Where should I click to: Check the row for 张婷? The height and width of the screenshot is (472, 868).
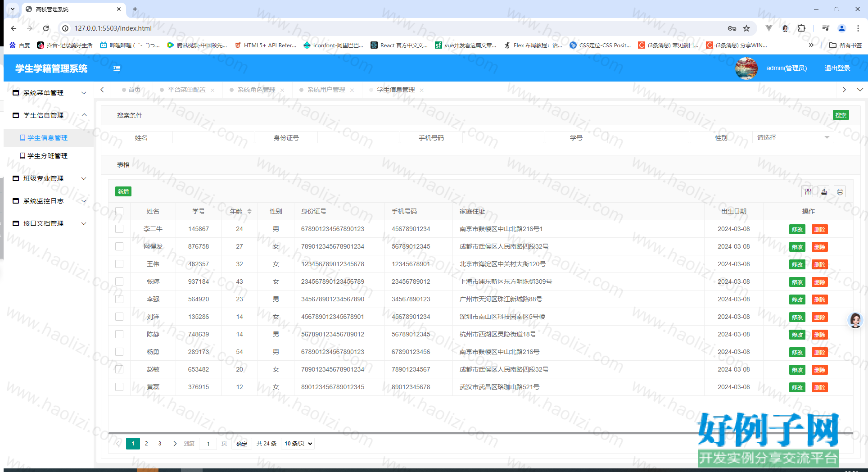pyautogui.click(x=119, y=281)
